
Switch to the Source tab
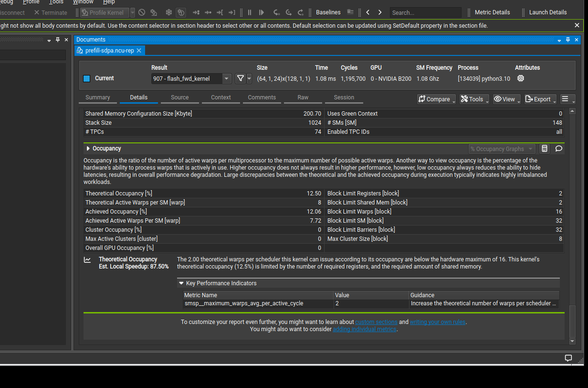pos(180,97)
